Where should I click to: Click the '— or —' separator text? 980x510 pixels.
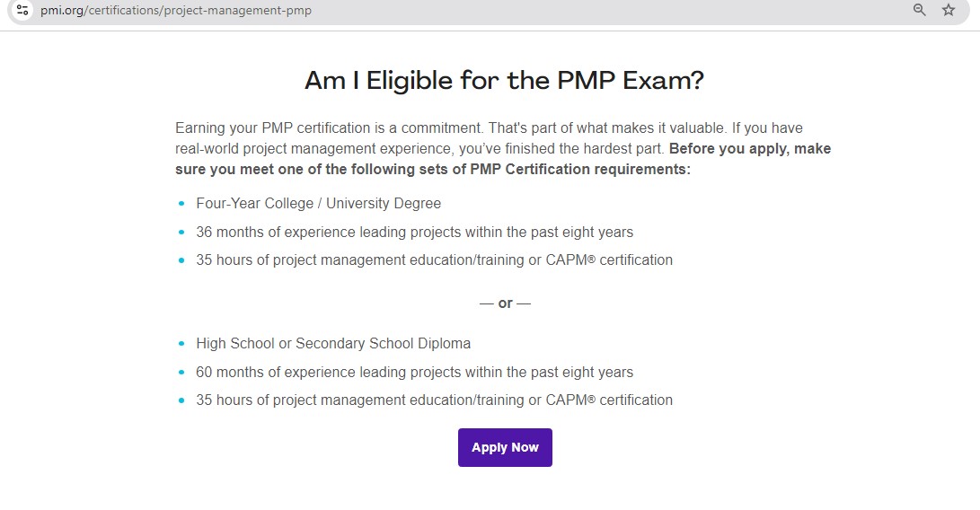pyautogui.click(x=505, y=303)
